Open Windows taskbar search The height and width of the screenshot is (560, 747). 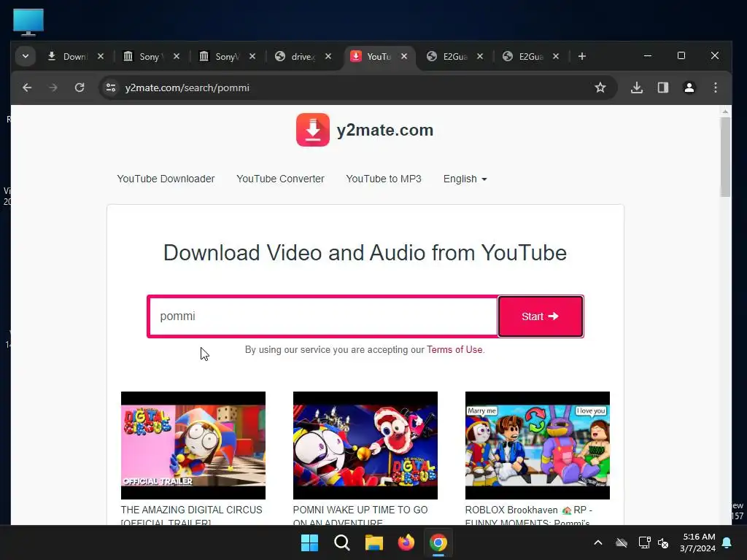(x=341, y=542)
